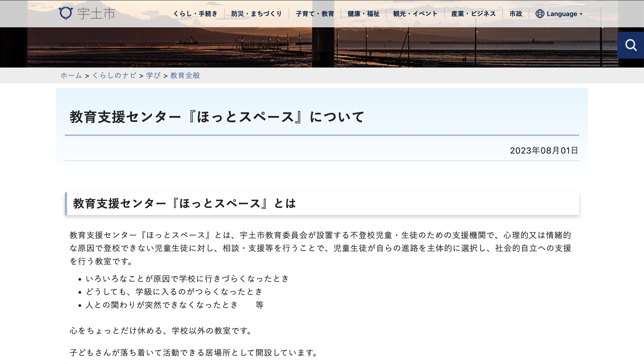Go to ホーム via the breadcrumb link
This screenshot has width=644, height=364.
click(x=71, y=75)
